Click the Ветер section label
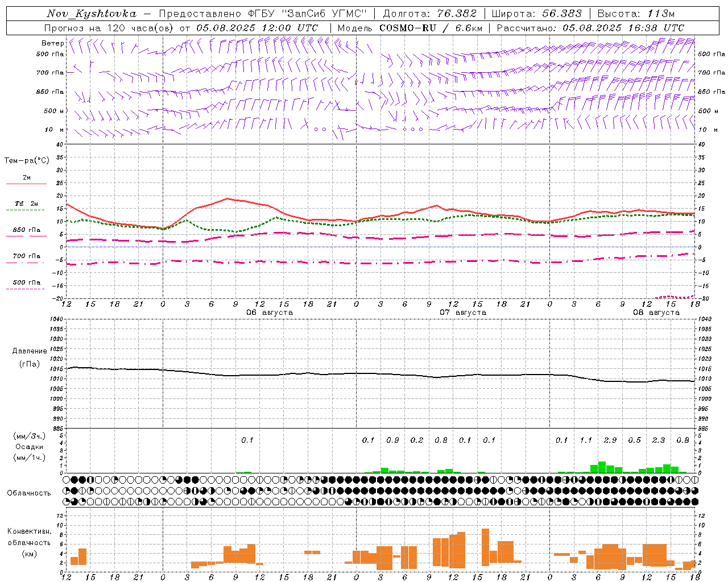The height and width of the screenshot is (582, 728). (x=52, y=43)
